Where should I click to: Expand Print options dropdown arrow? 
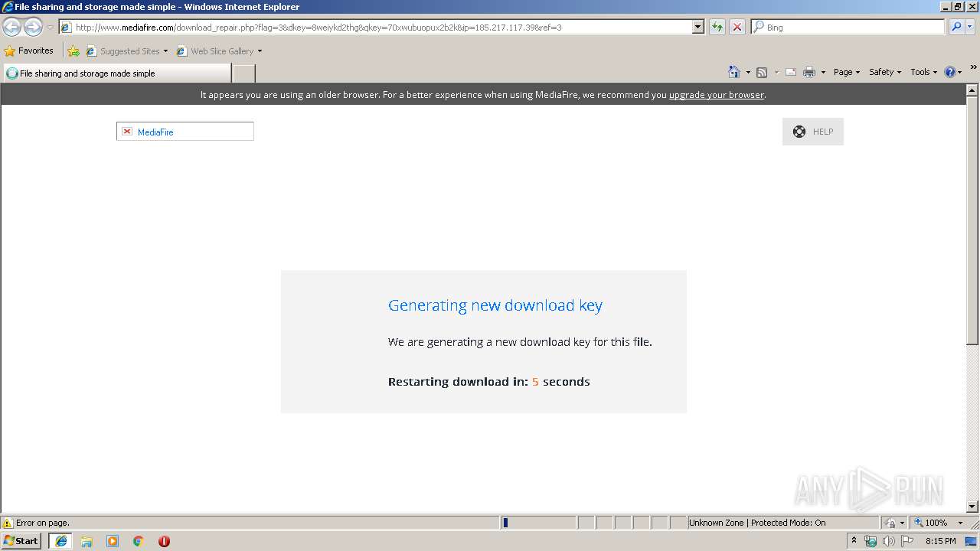tap(823, 72)
